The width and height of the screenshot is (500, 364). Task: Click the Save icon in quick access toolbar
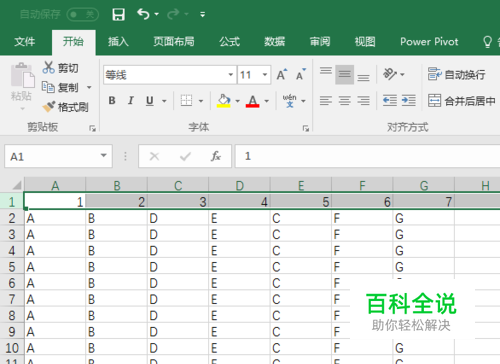(118, 14)
